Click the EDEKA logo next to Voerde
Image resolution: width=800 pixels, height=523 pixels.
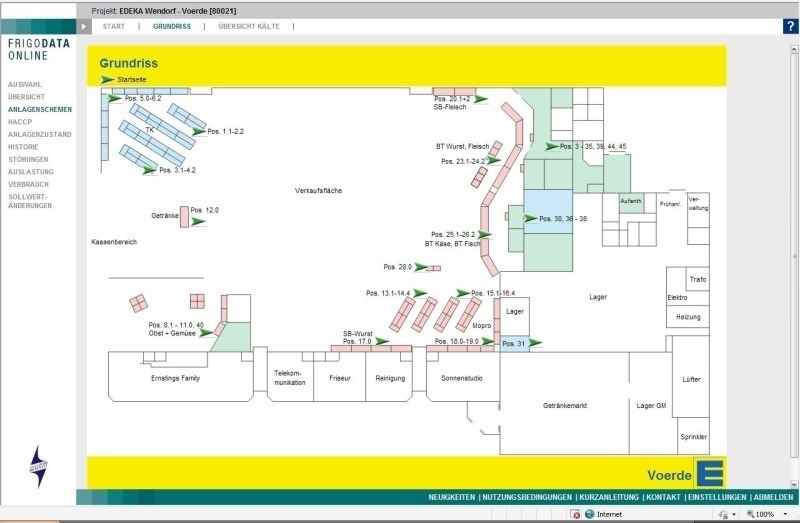710,473
